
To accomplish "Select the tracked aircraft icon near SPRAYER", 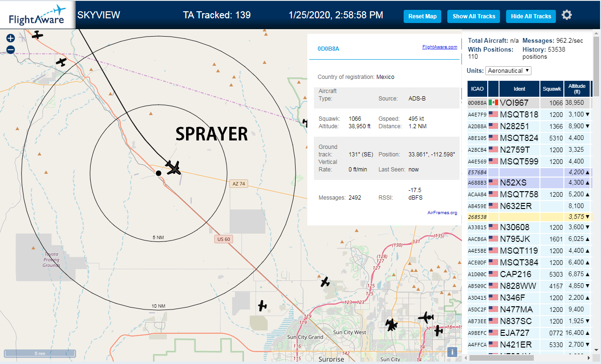I will (174, 167).
